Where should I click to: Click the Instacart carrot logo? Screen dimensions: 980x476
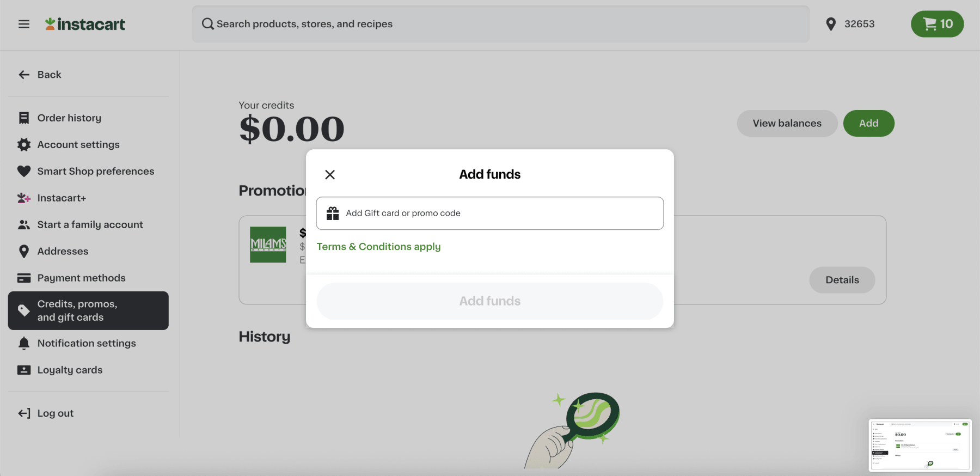(50, 24)
